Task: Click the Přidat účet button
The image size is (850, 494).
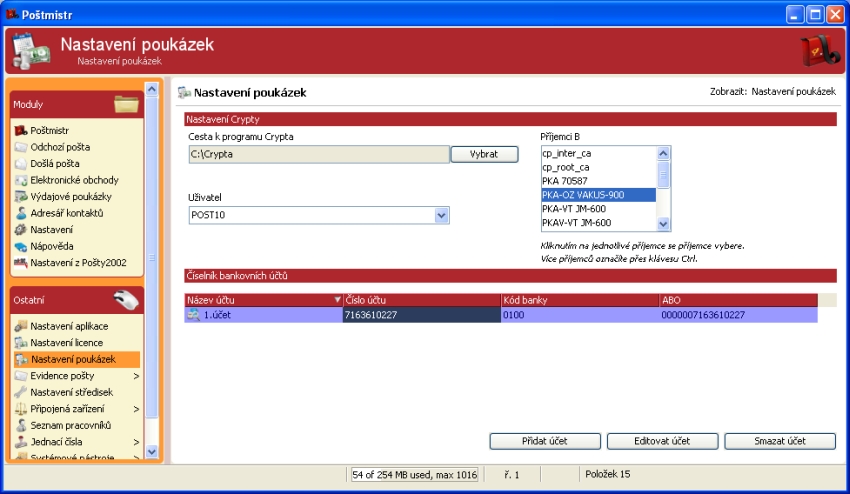Action: (x=545, y=441)
